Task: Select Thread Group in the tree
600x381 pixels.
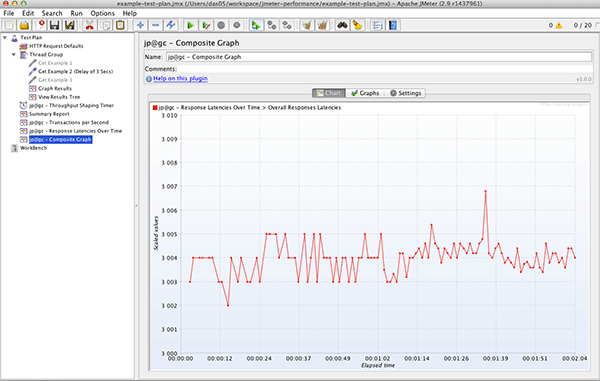Action: pyautogui.click(x=46, y=54)
